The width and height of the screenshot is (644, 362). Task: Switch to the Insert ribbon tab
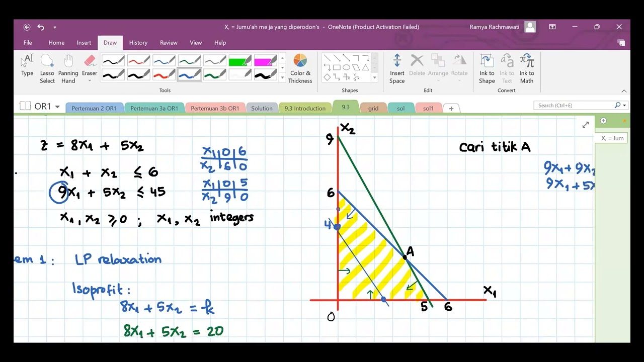point(84,43)
